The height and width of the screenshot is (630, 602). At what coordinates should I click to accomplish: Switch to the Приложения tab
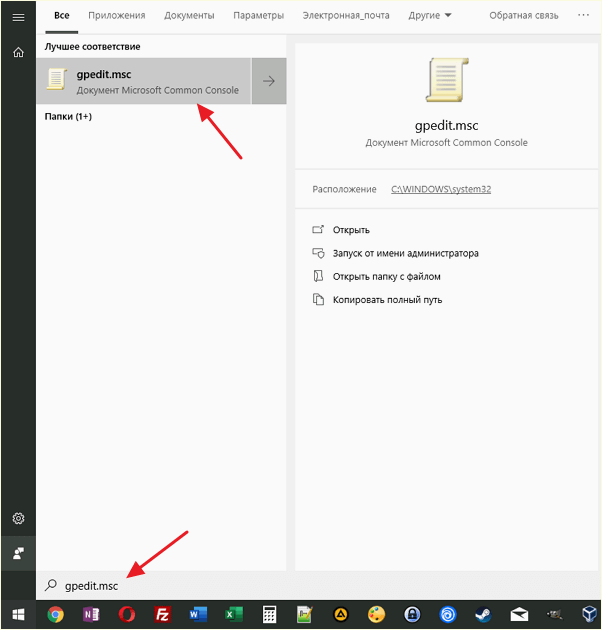(x=117, y=16)
